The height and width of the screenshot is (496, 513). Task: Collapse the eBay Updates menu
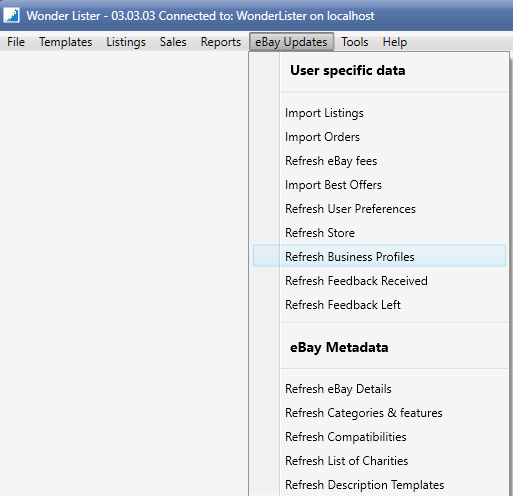click(291, 42)
